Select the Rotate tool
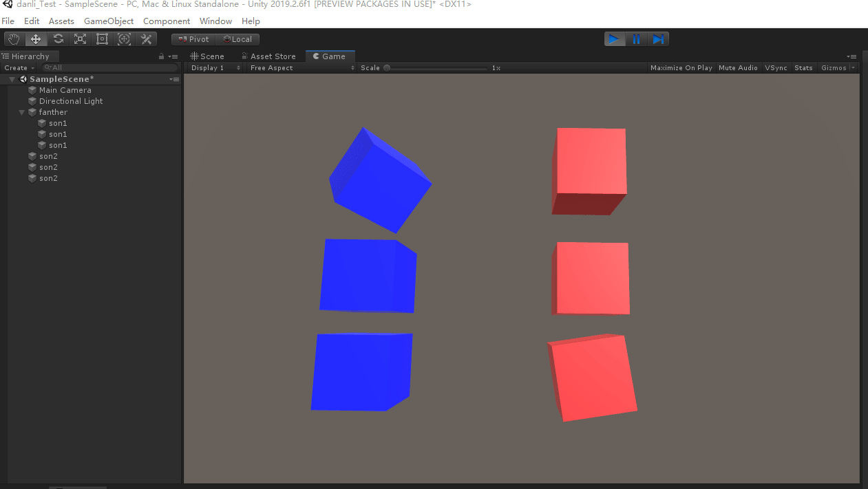This screenshot has width=868, height=489. tap(58, 39)
